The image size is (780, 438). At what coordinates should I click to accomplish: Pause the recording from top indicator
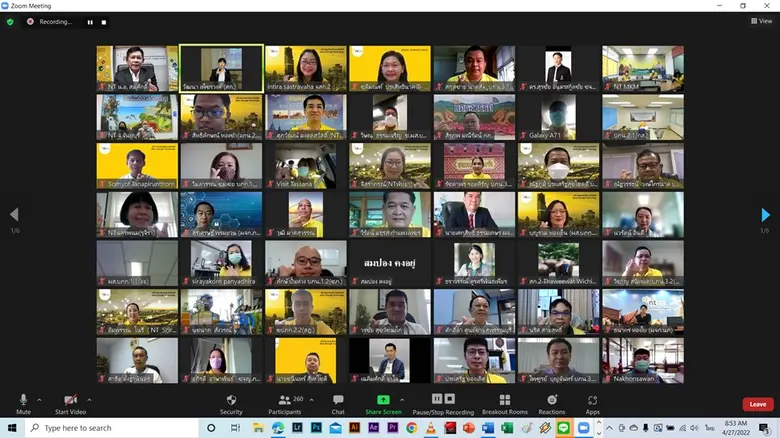click(x=90, y=21)
